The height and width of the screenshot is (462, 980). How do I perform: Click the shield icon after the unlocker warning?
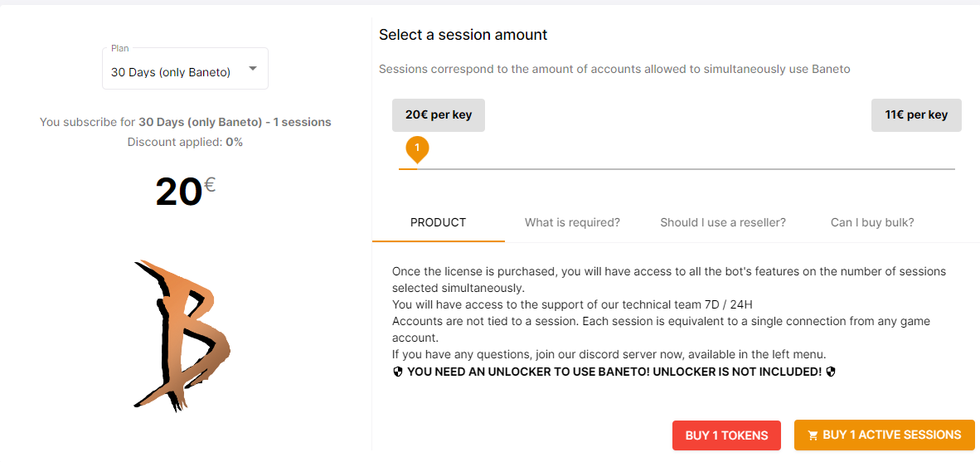tap(831, 372)
